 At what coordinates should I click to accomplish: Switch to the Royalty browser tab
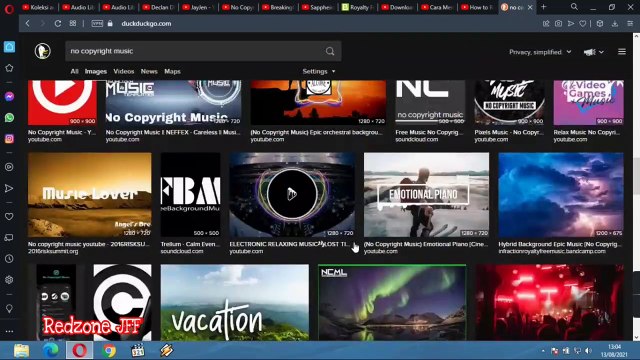pyautogui.click(x=358, y=7)
